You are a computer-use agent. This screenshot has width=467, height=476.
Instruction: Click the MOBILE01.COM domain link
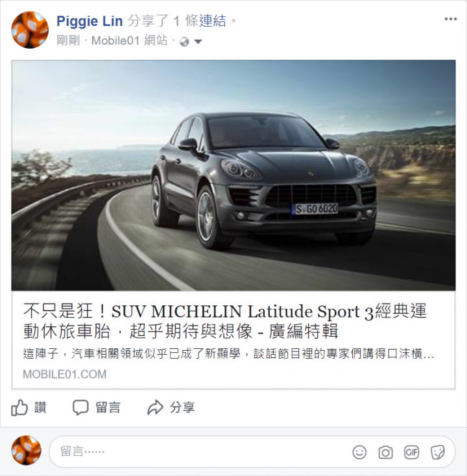pyautogui.click(x=65, y=374)
